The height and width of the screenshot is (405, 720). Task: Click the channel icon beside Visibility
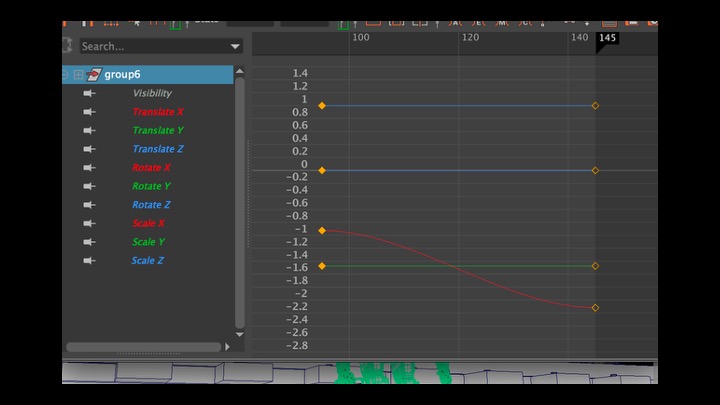coord(90,93)
